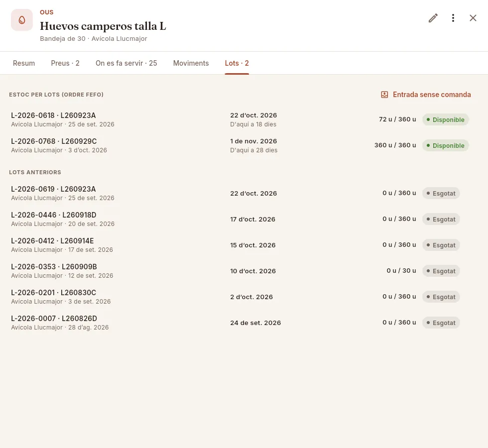Click the egg category icon
488x448 pixels.
(22, 20)
